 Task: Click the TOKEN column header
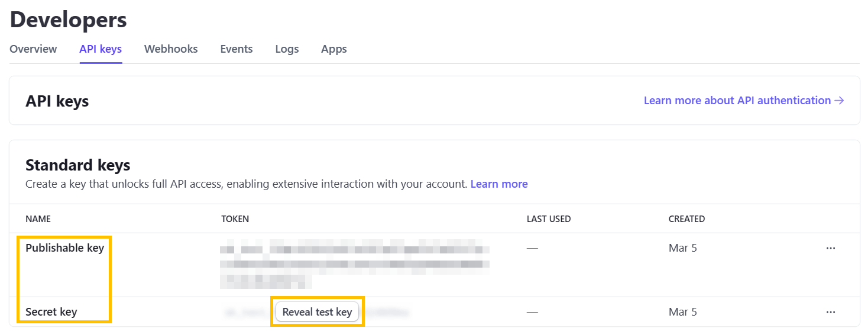pos(235,219)
